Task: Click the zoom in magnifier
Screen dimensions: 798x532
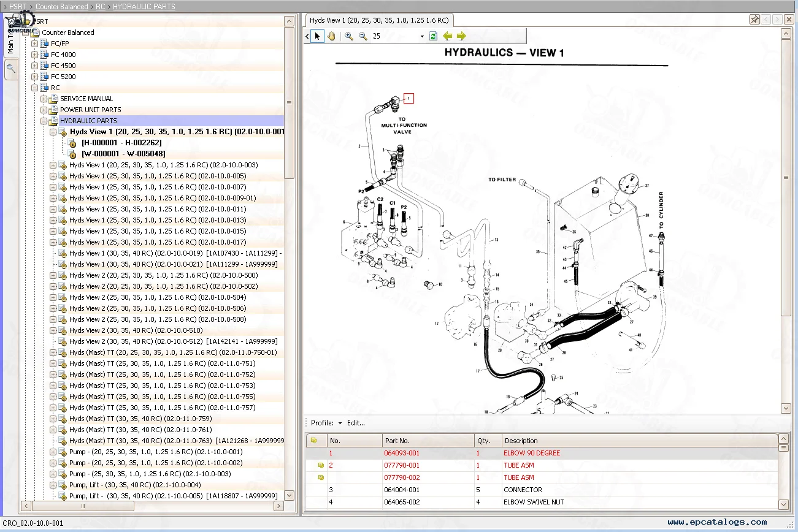Action: coord(349,36)
